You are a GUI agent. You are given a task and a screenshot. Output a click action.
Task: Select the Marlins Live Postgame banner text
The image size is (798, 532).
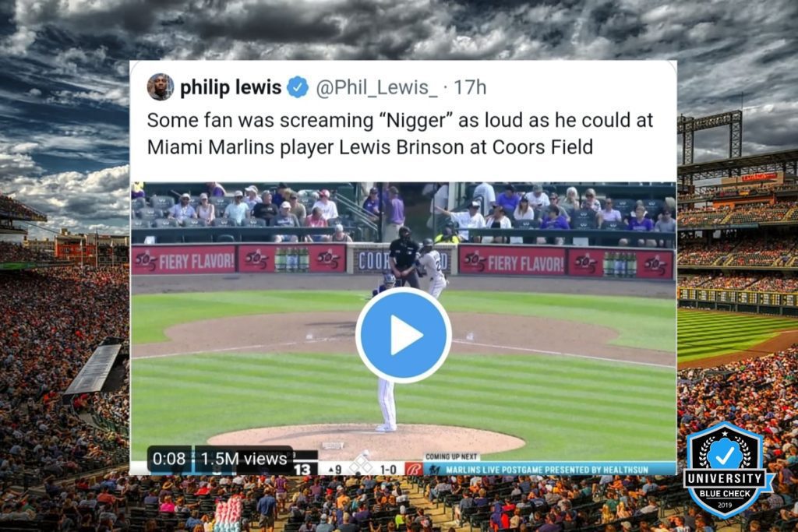[547, 470]
